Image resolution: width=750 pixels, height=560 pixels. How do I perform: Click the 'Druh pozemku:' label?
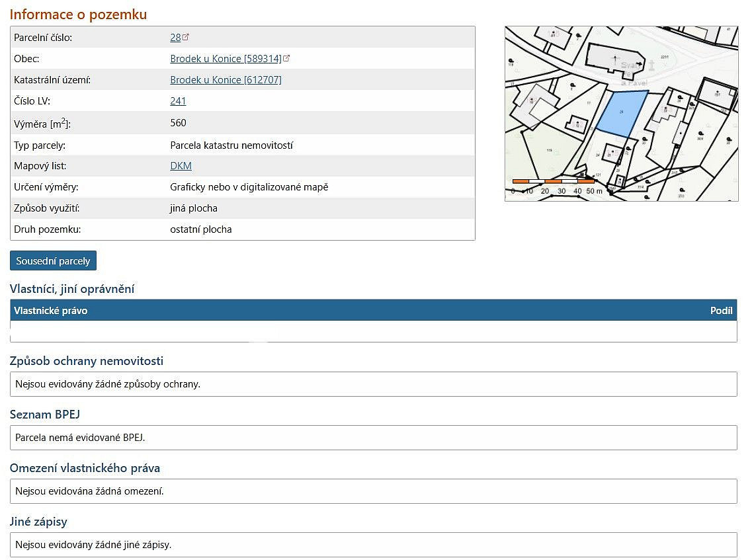[48, 229]
